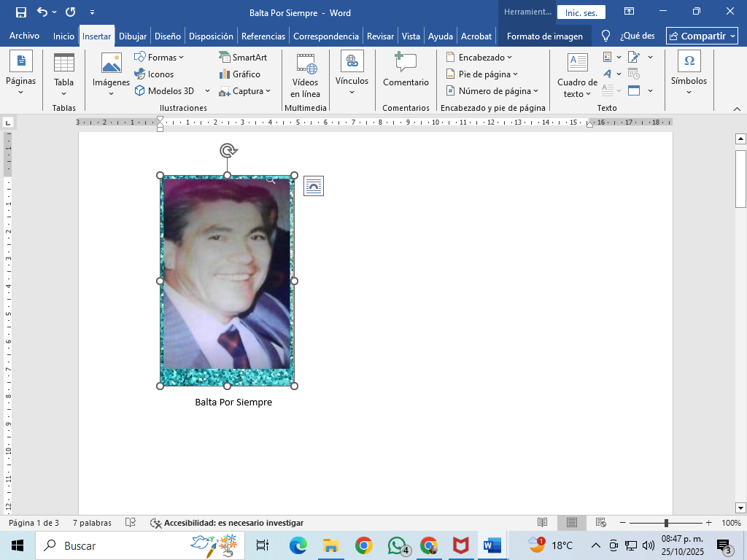
Task: Switch to the Referencias tab
Action: click(263, 36)
